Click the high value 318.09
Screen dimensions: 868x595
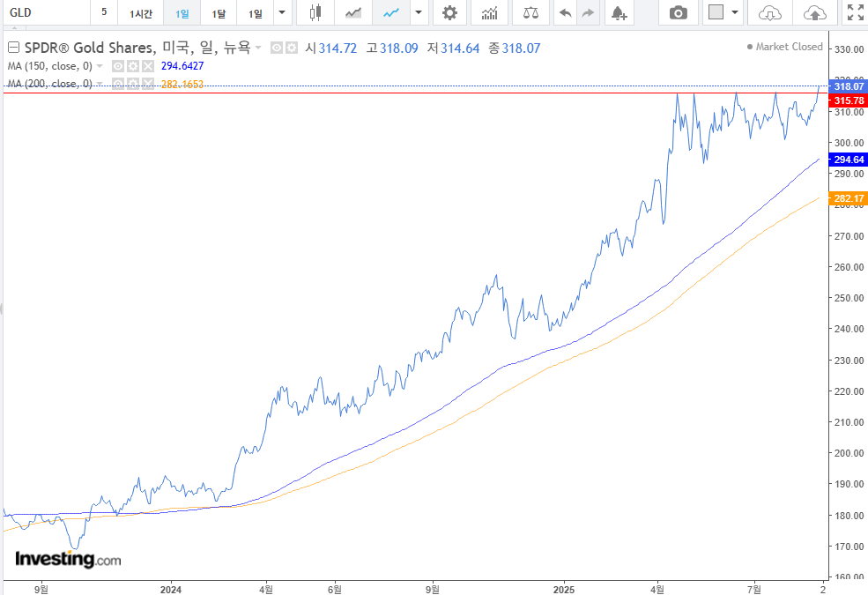point(398,48)
